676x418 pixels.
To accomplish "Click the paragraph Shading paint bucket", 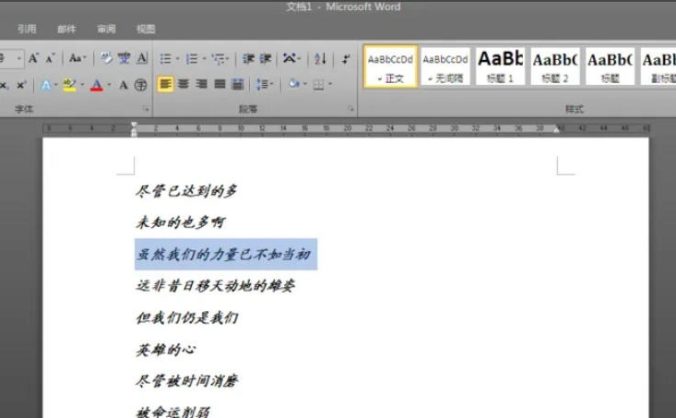I will 294,84.
